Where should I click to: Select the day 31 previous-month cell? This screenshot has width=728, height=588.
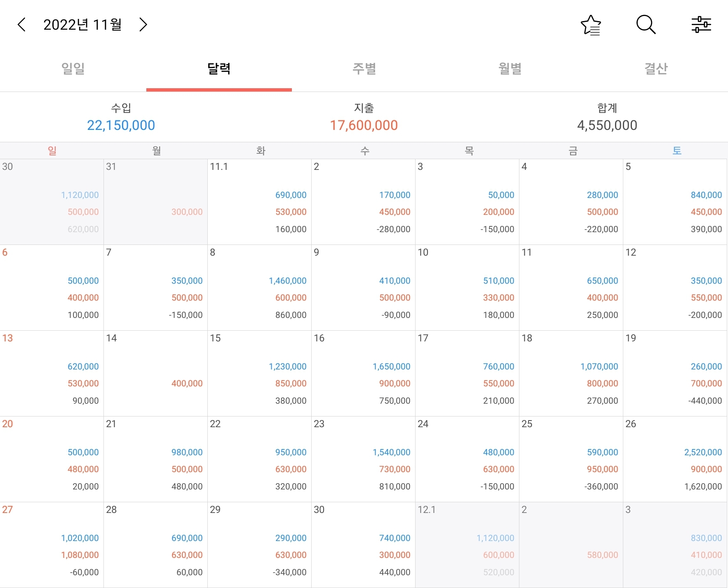pos(155,202)
